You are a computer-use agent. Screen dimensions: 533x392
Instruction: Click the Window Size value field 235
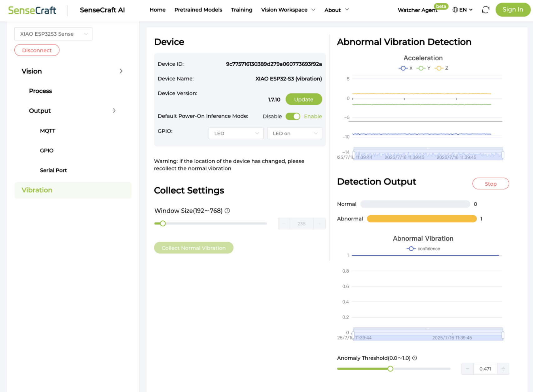point(301,224)
